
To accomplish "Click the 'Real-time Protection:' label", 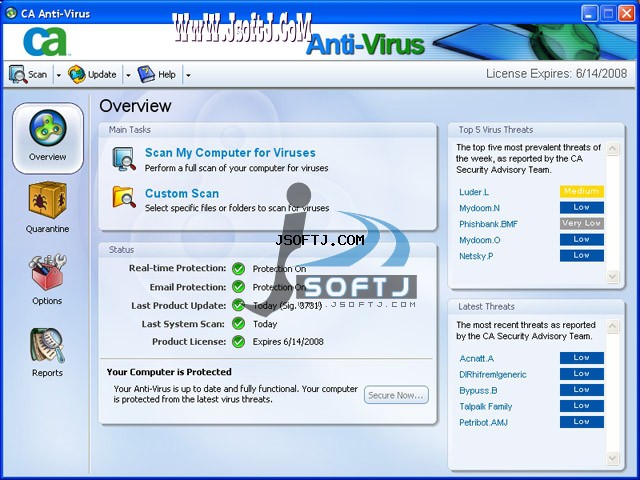I will [178, 268].
